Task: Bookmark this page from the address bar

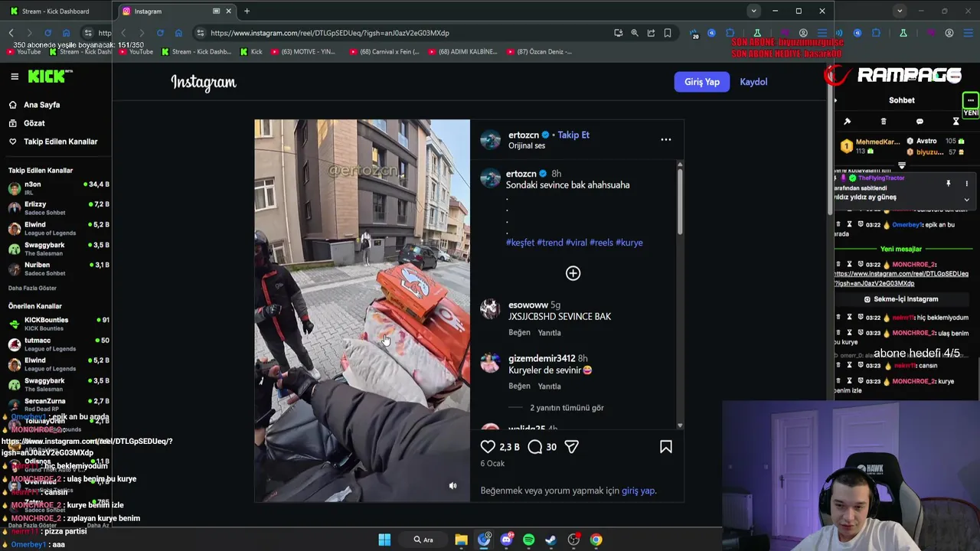Action: pyautogui.click(x=668, y=33)
